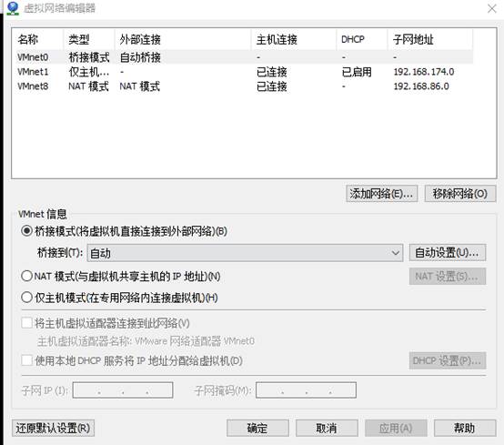Select the 桥接模式 radio button

pyautogui.click(x=26, y=231)
